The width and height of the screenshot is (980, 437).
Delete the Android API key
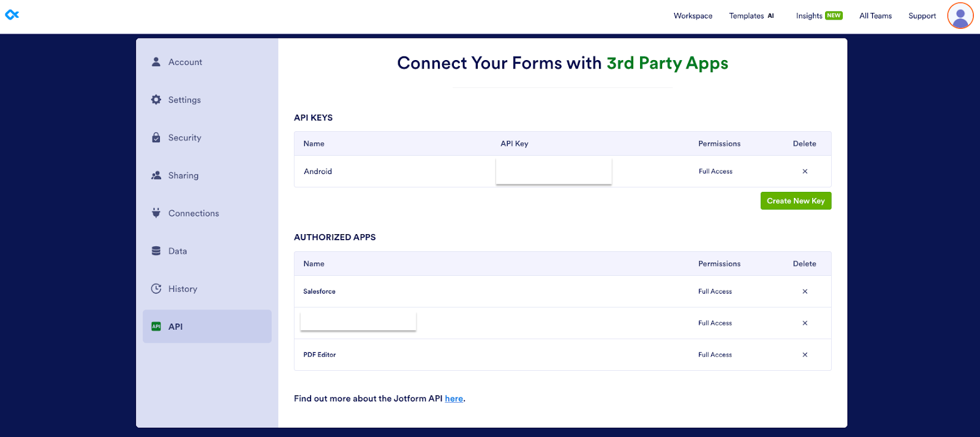pyautogui.click(x=805, y=171)
